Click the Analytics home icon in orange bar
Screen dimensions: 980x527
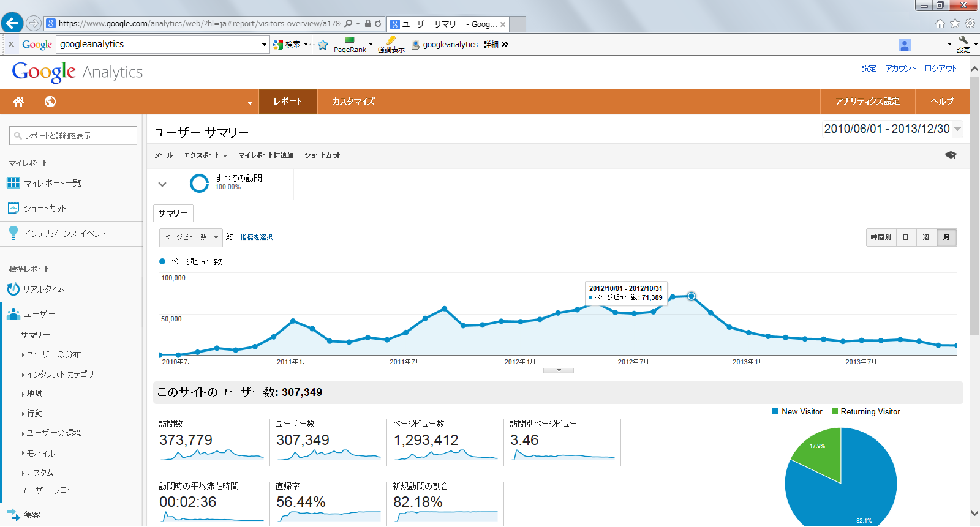point(18,102)
